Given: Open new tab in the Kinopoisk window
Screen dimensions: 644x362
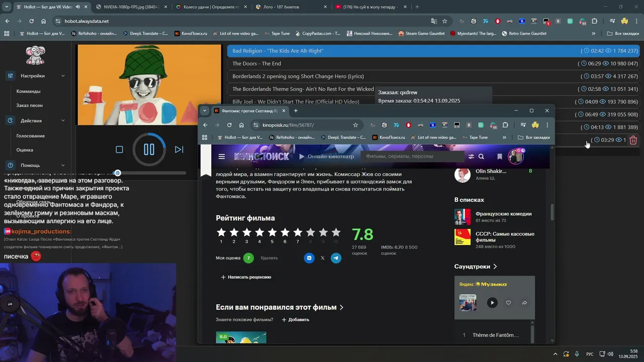Looking at the screenshot, I should pos(296,111).
